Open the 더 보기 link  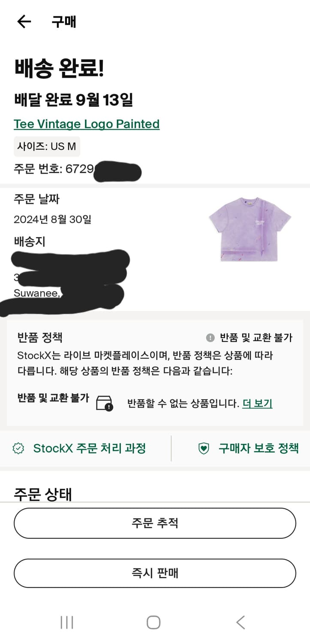tap(257, 404)
